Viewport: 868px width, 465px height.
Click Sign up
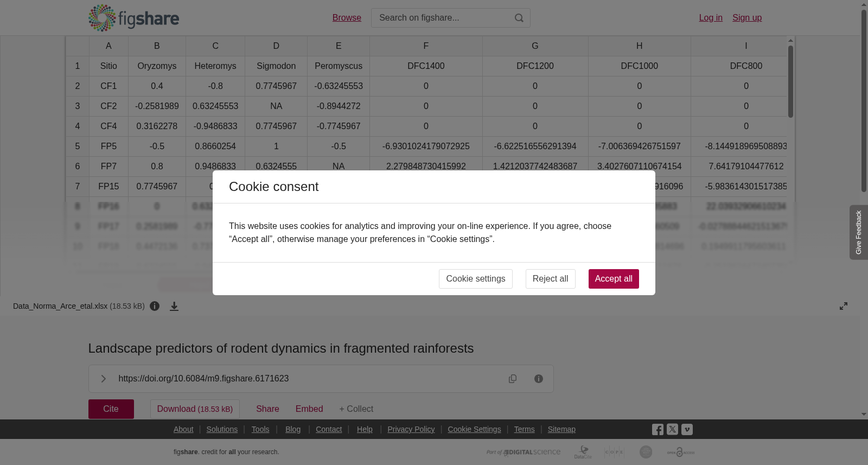click(747, 18)
